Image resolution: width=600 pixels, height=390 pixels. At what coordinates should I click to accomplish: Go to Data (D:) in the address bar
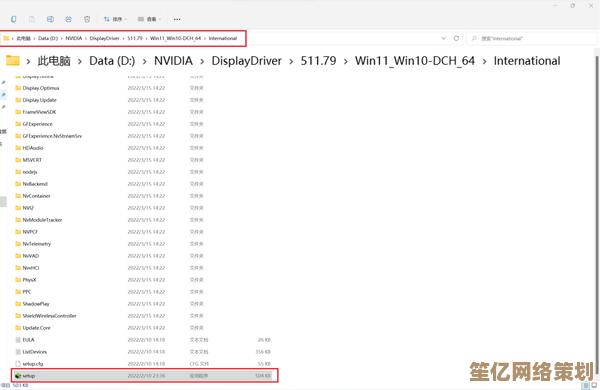[48, 38]
